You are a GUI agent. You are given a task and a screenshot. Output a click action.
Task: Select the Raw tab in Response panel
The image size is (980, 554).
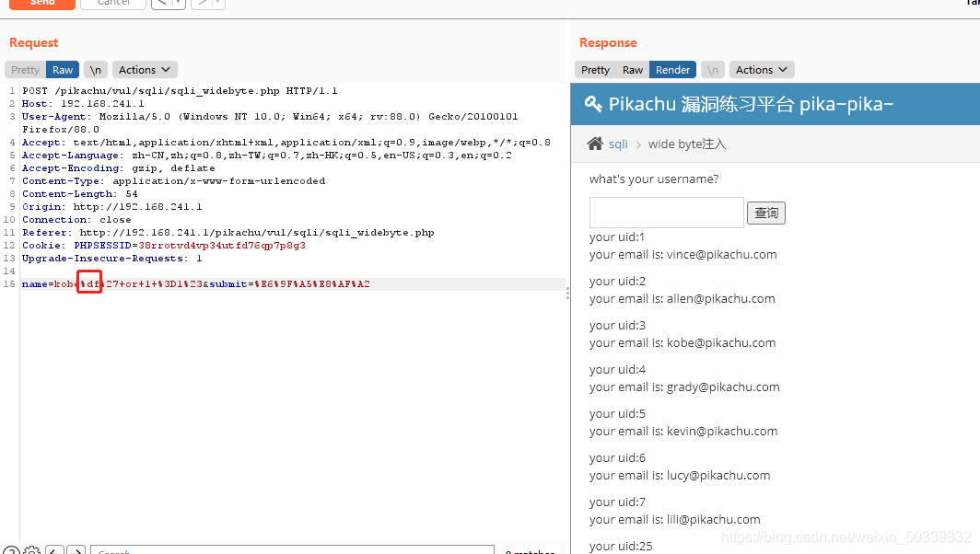click(x=633, y=70)
